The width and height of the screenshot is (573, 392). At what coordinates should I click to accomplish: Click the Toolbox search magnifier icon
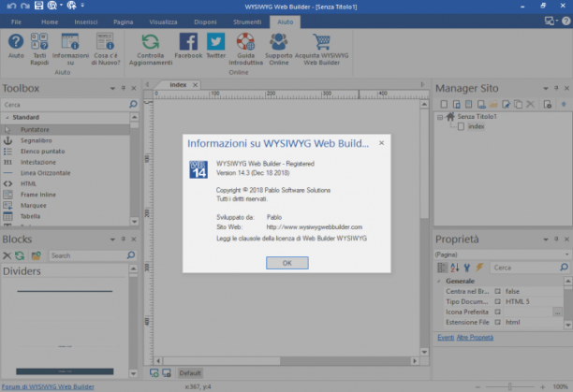(133, 105)
